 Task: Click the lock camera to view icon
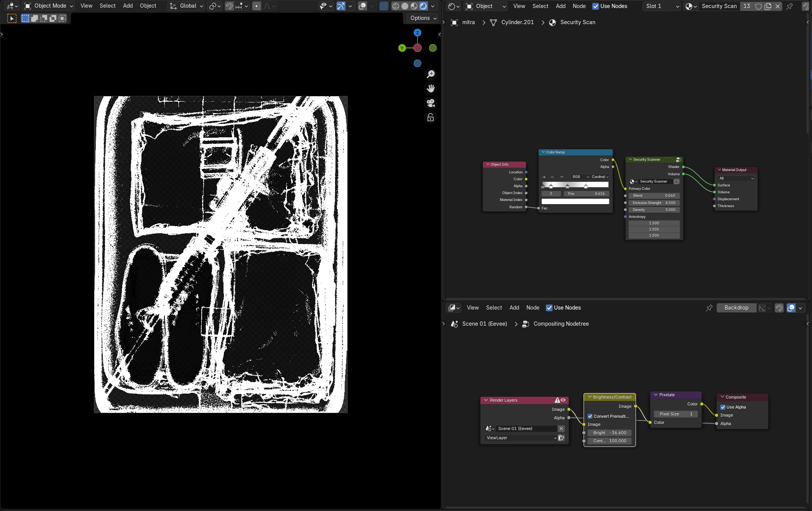point(431,118)
